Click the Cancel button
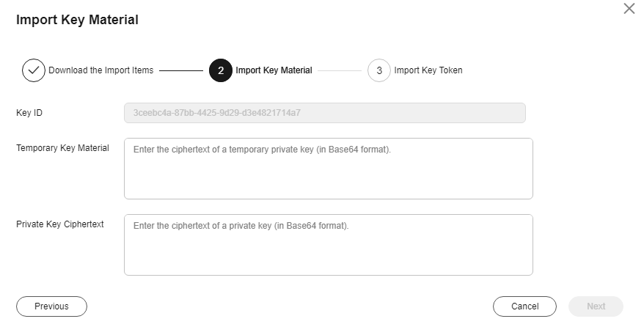 (x=525, y=306)
